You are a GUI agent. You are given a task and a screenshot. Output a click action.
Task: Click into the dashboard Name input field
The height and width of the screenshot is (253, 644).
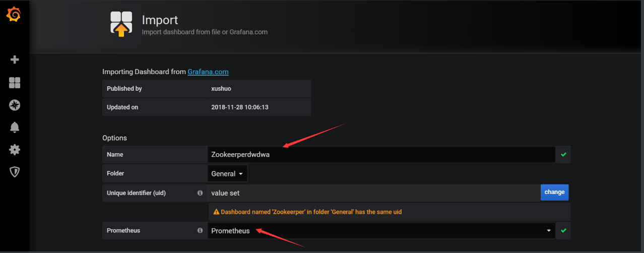tap(381, 155)
